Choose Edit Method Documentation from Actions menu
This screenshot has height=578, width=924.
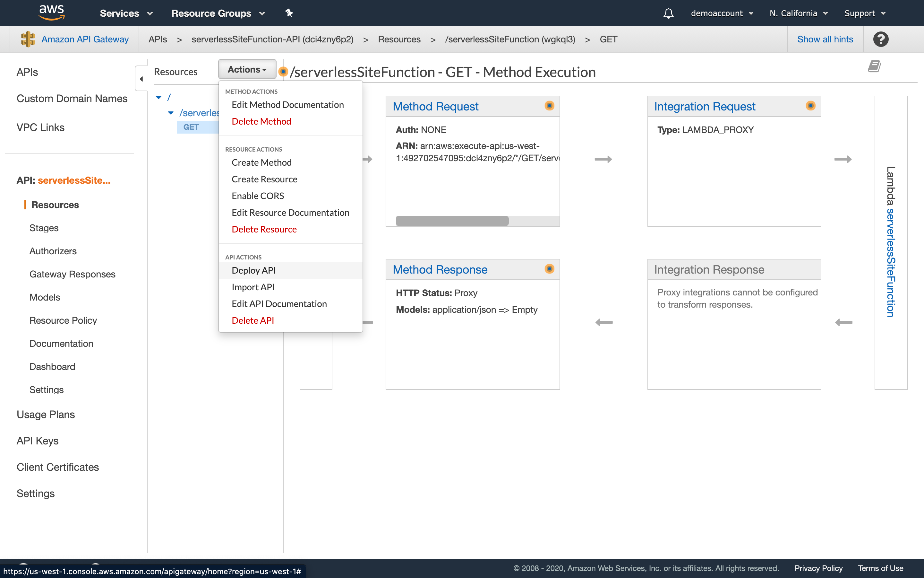(287, 105)
